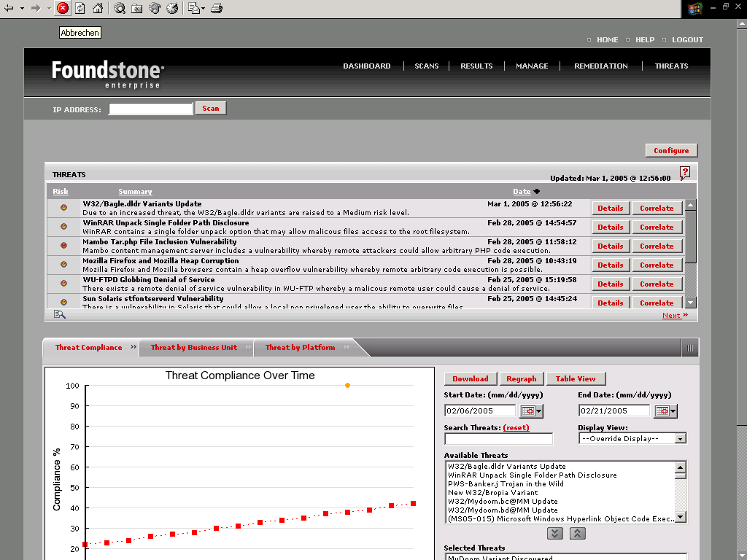Sort threats by Date column
The image size is (747, 560).
[522, 192]
